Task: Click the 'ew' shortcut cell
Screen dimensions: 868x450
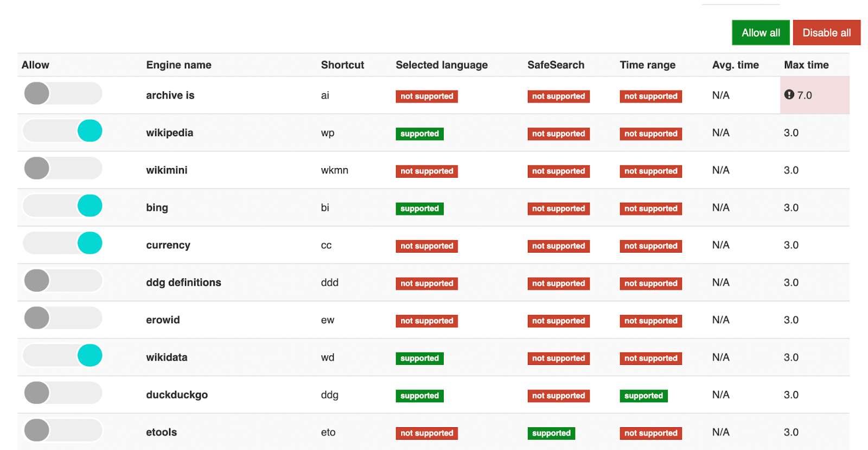Action: click(327, 320)
